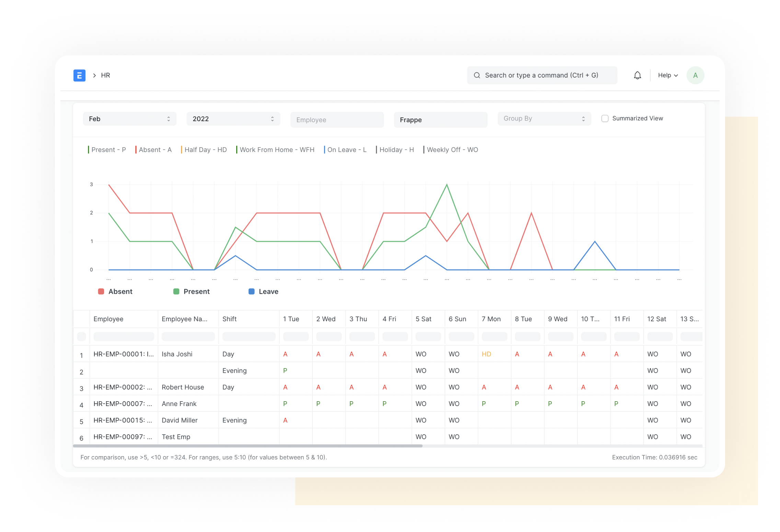Click the Frappe HR app logo icon

click(x=79, y=75)
